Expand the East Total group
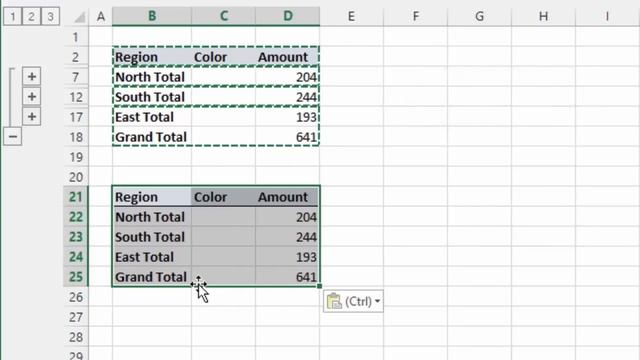This screenshot has width=640, height=360. tap(31, 117)
